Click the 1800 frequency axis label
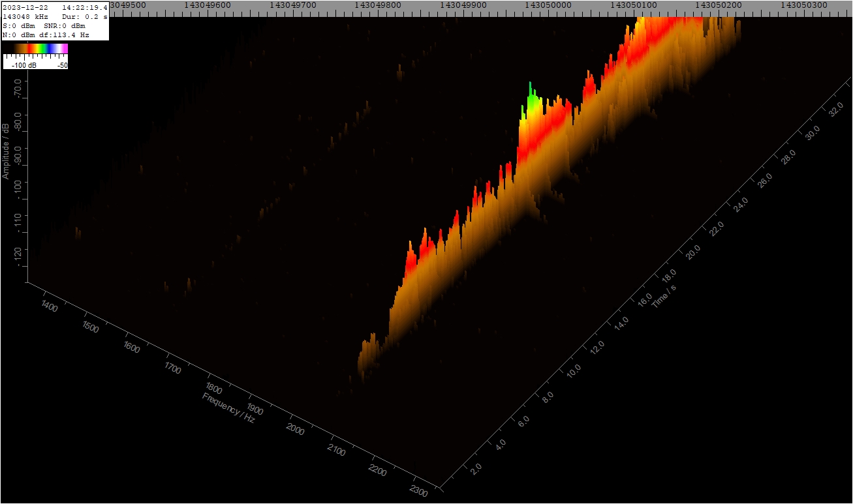Image resolution: width=853 pixels, height=504 pixels. coord(213,389)
